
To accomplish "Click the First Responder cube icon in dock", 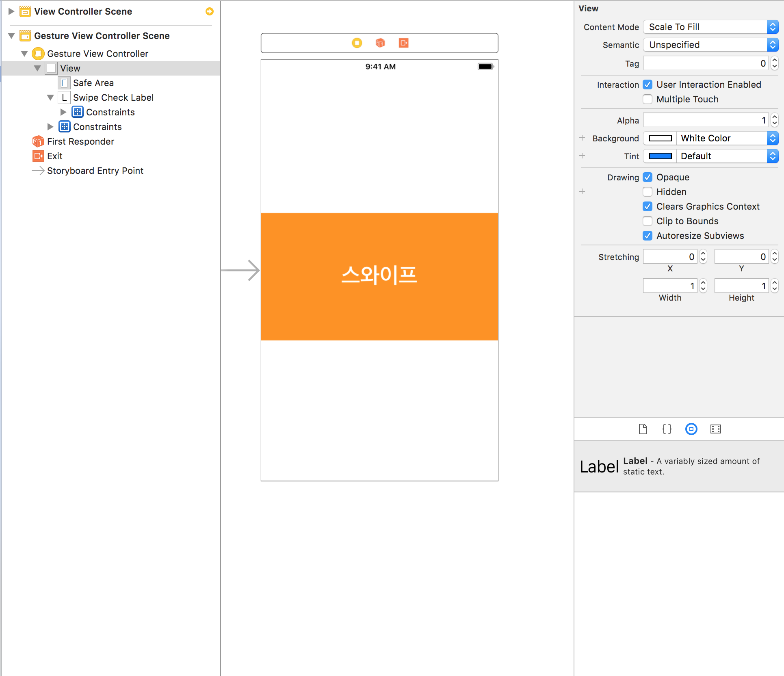I will tap(380, 43).
